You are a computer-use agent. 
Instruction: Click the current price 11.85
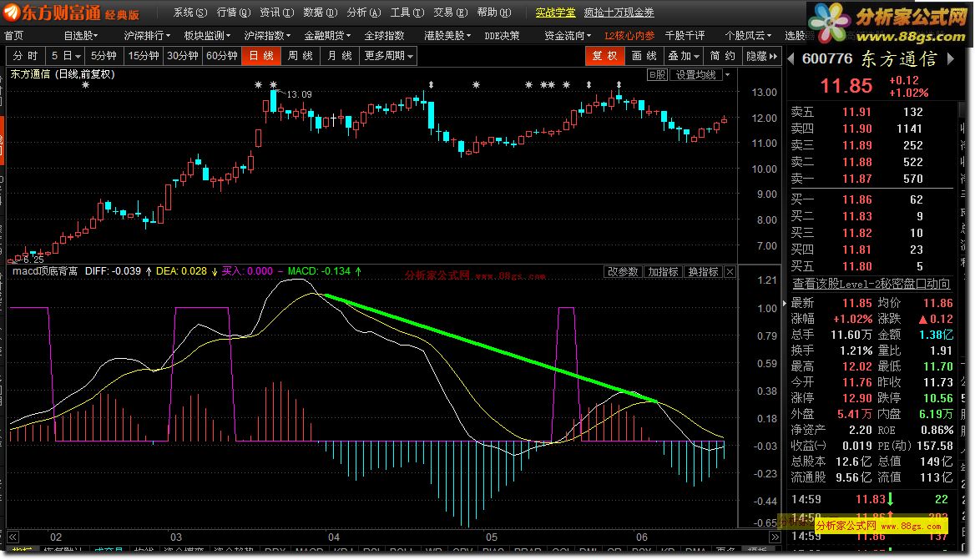click(x=846, y=86)
